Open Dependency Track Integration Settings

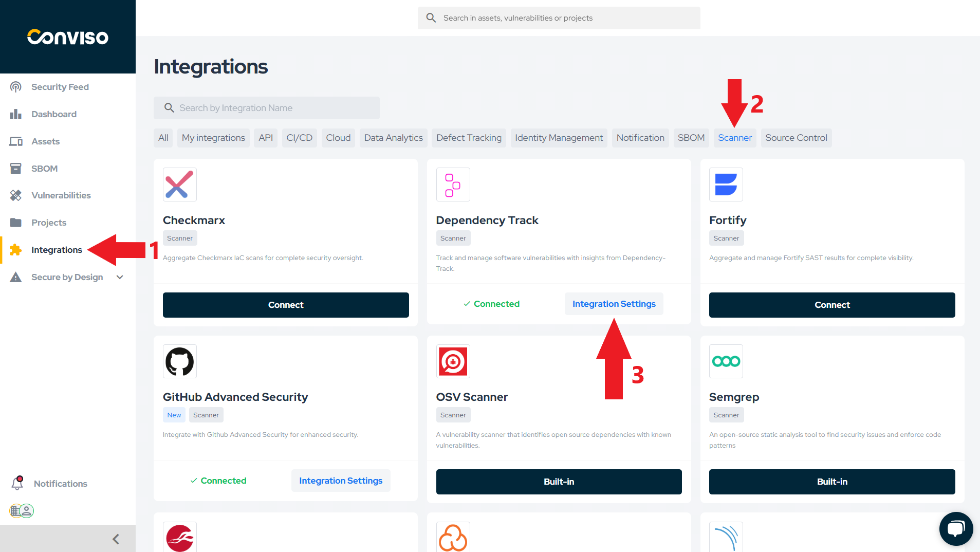point(614,304)
